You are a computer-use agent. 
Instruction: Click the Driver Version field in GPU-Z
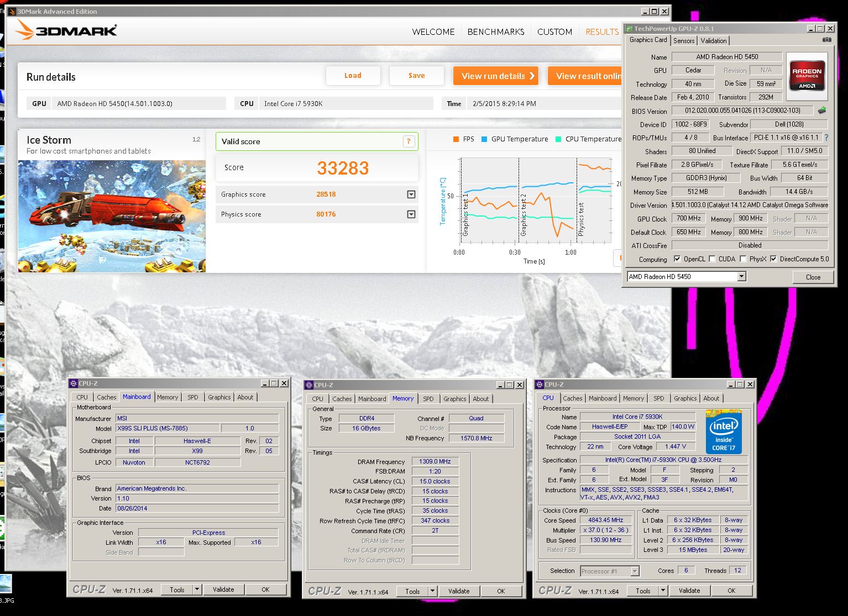[x=750, y=205]
